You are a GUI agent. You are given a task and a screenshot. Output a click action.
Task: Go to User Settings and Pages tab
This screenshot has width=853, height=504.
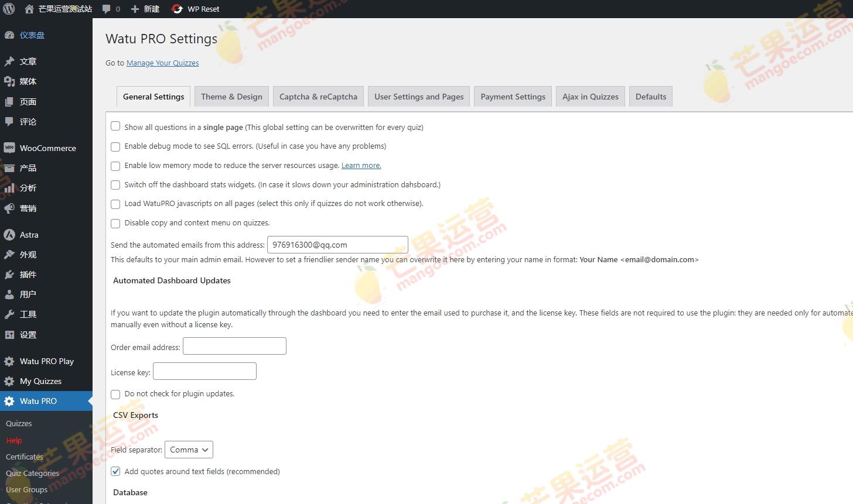click(x=419, y=97)
